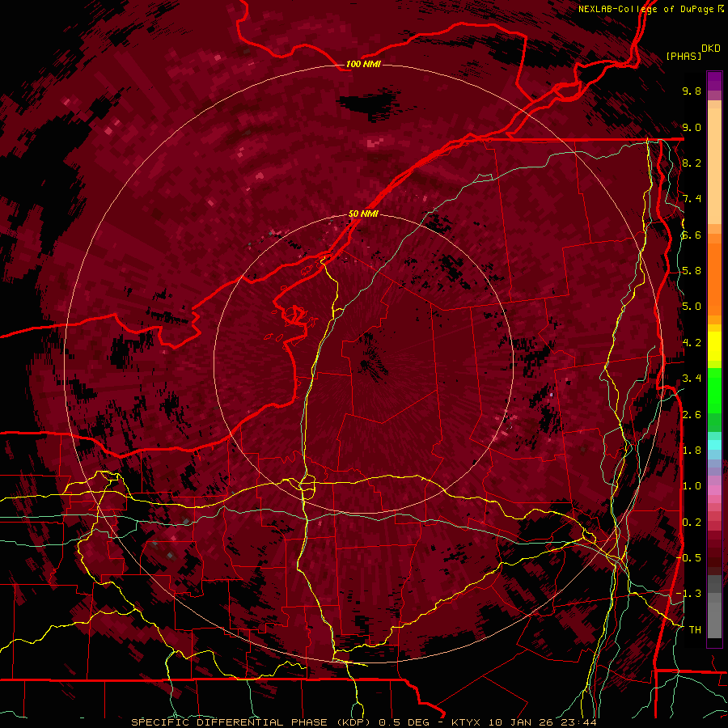Pick the cyan band of the color scale
Screen dimensions: 728x728
(714, 445)
